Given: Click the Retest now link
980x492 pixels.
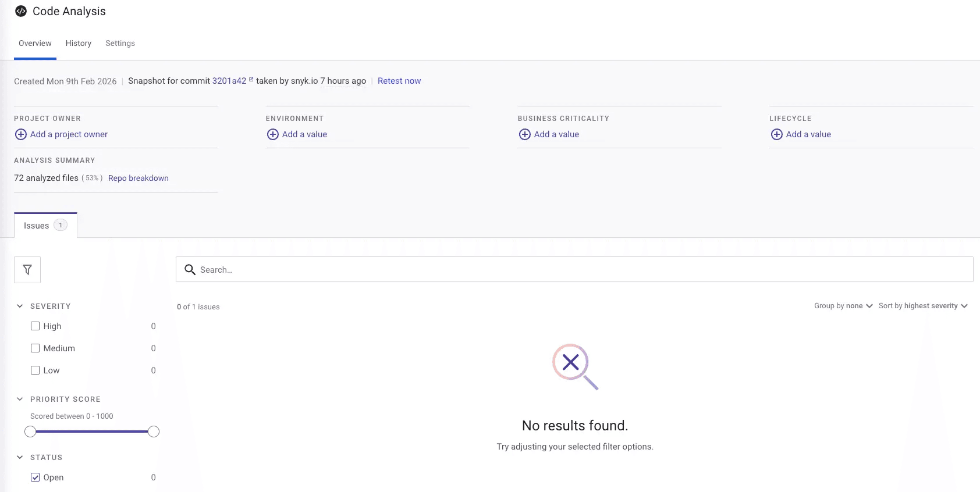Looking at the screenshot, I should click(399, 81).
